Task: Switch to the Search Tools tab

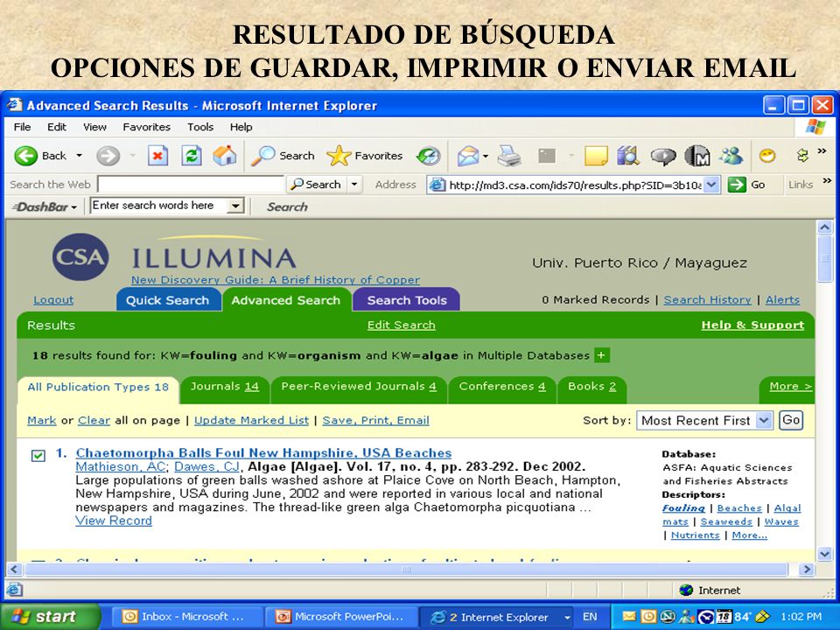Action: point(407,300)
